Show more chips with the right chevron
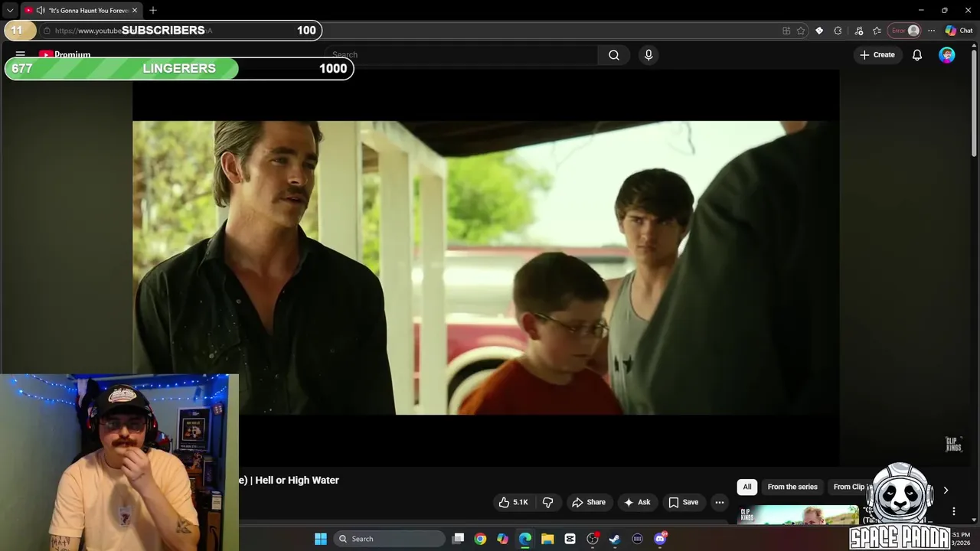This screenshot has width=980, height=551. [946, 490]
